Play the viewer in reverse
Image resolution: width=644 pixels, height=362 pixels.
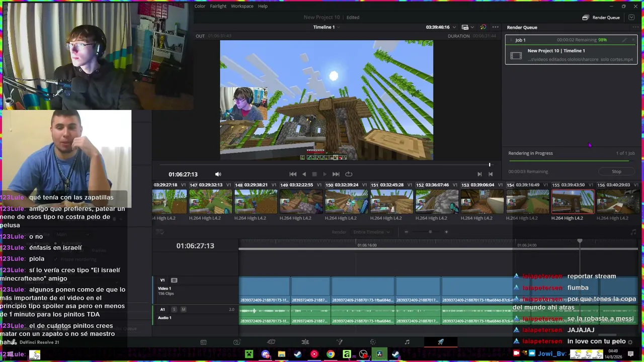pos(304,174)
